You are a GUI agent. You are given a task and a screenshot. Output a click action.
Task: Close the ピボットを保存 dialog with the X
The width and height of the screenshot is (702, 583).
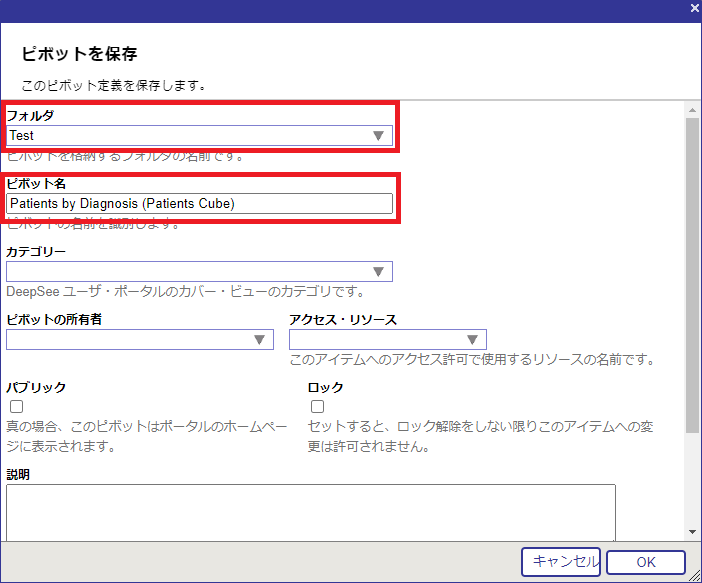coord(694,8)
